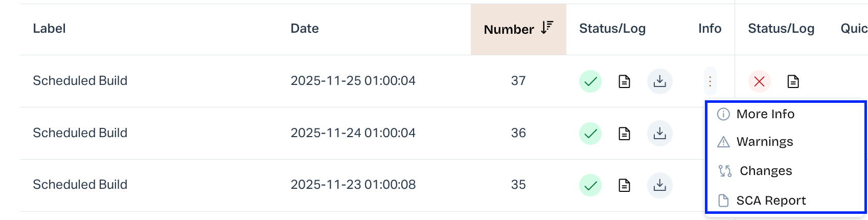Download build 36 artifact

(660, 134)
